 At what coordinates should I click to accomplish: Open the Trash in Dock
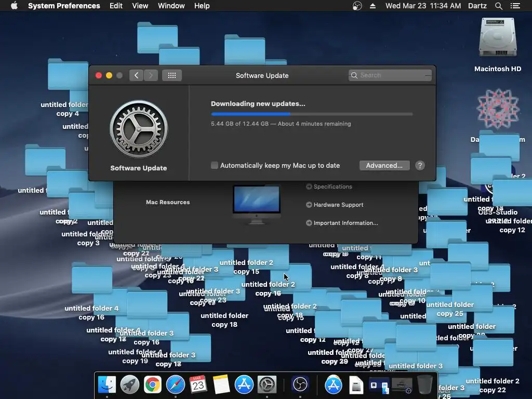[425, 384]
